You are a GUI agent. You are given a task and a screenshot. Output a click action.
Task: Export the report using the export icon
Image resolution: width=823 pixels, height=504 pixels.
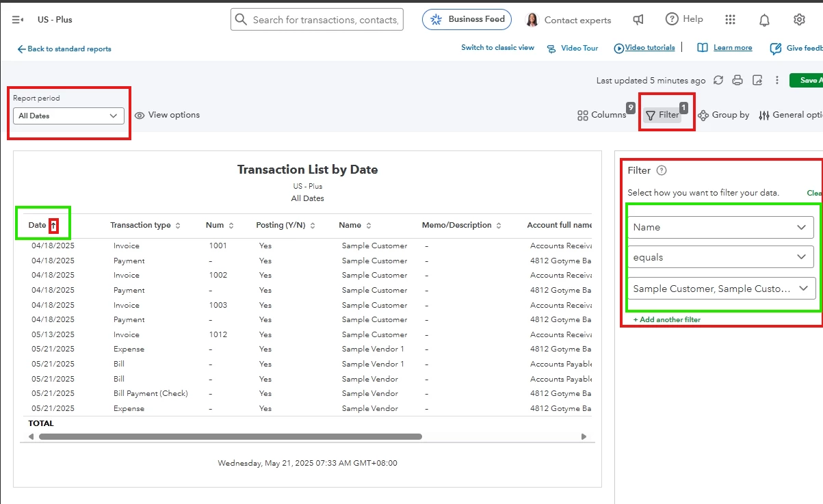click(x=757, y=80)
